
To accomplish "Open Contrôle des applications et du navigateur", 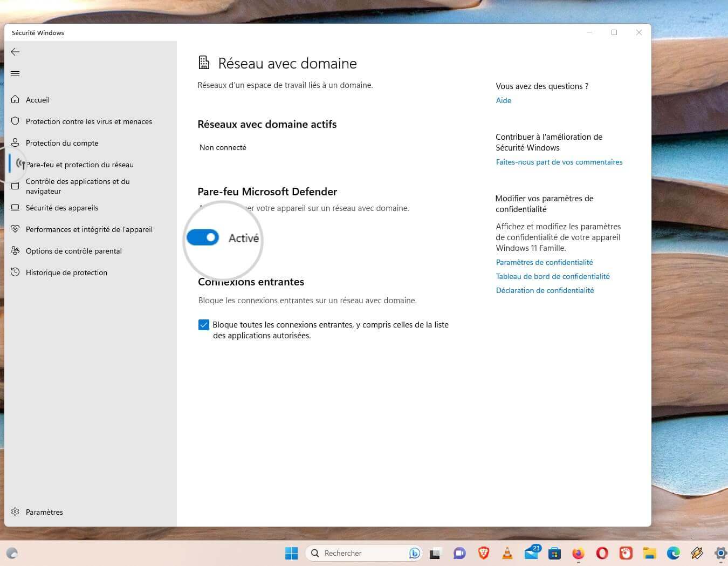I will (x=78, y=186).
